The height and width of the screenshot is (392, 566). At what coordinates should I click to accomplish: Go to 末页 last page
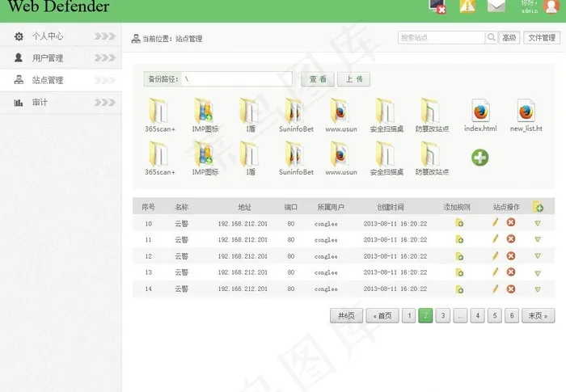click(x=538, y=315)
